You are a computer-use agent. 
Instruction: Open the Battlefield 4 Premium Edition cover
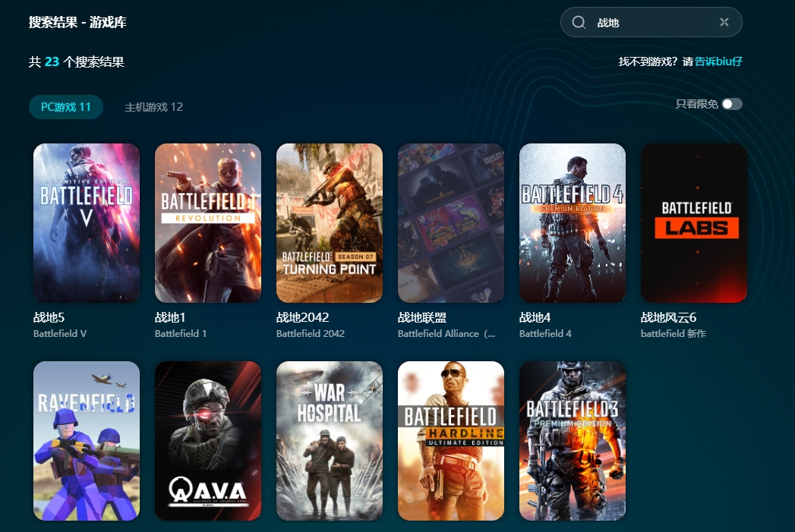click(x=573, y=223)
